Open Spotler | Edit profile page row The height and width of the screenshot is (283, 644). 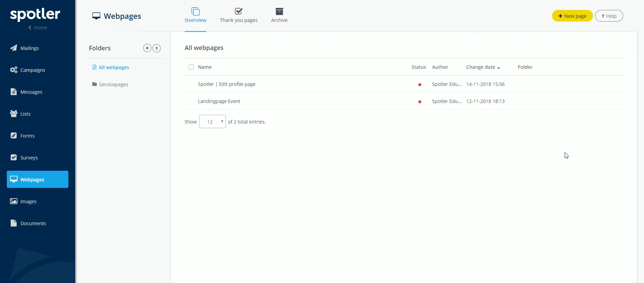[404, 84]
